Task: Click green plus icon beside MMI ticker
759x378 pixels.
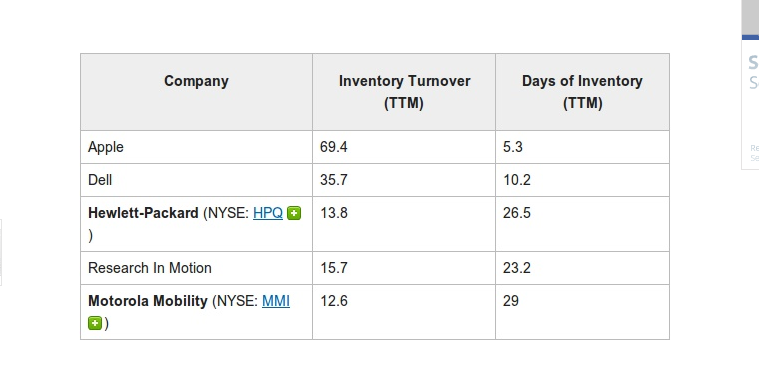Action: [x=95, y=323]
